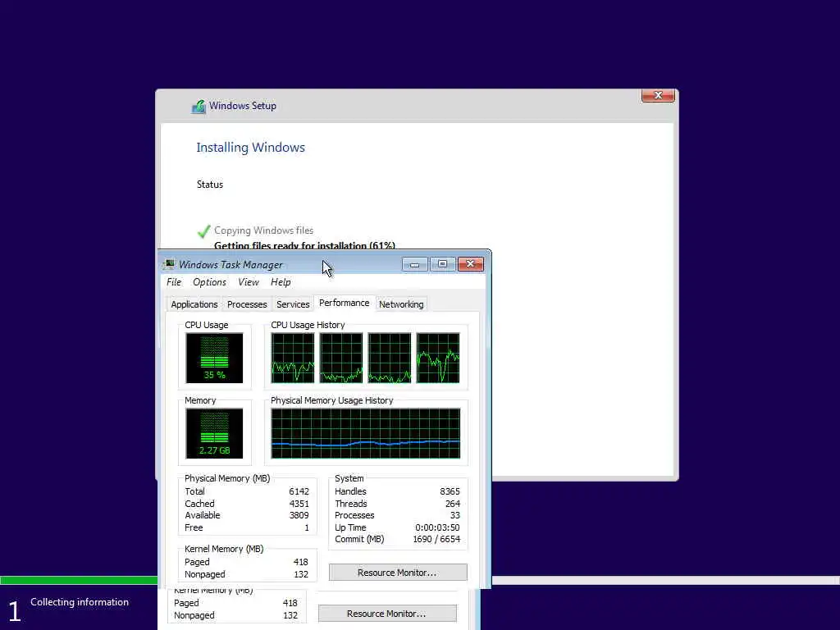Screen dimensions: 840x630
Task: Click Getting files ready for installation text
Action: point(304,245)
